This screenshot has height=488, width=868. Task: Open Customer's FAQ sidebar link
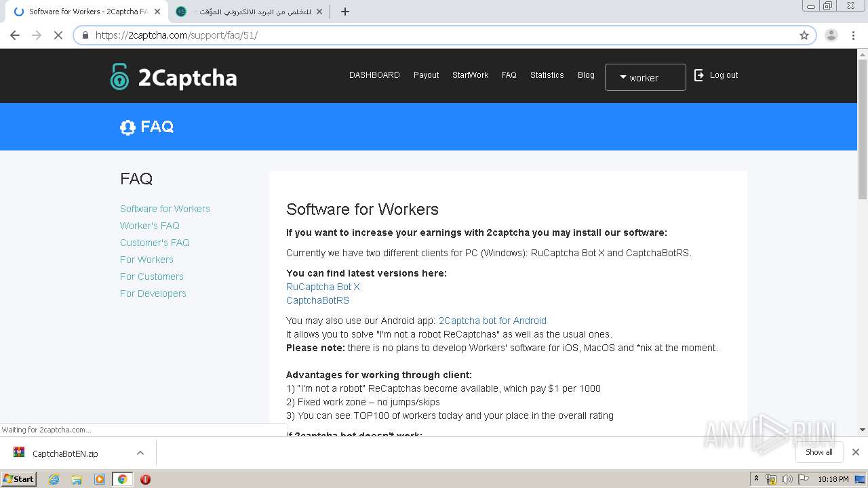coord(155,243)
